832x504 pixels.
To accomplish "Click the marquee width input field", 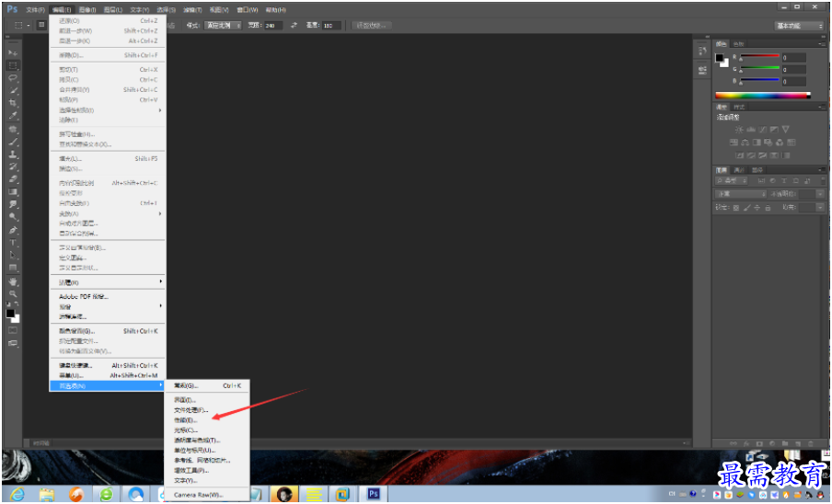I will tap(272, 26).
